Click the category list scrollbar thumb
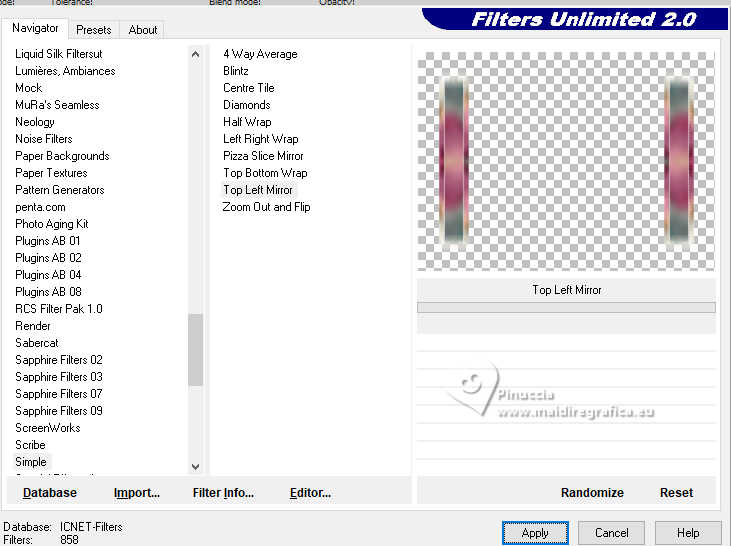Screen dimensions: 731x546 196,350
